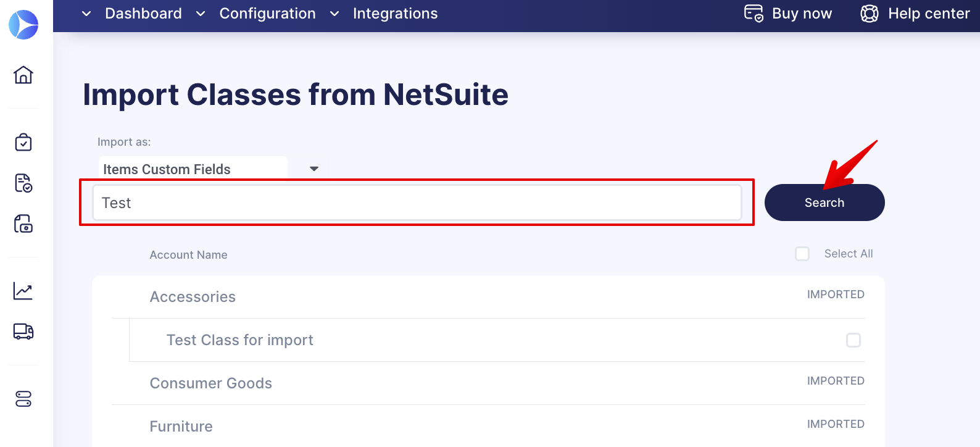Open the delivery truck sidebar icon
This screenshot has height=447, width=980.
23,332
